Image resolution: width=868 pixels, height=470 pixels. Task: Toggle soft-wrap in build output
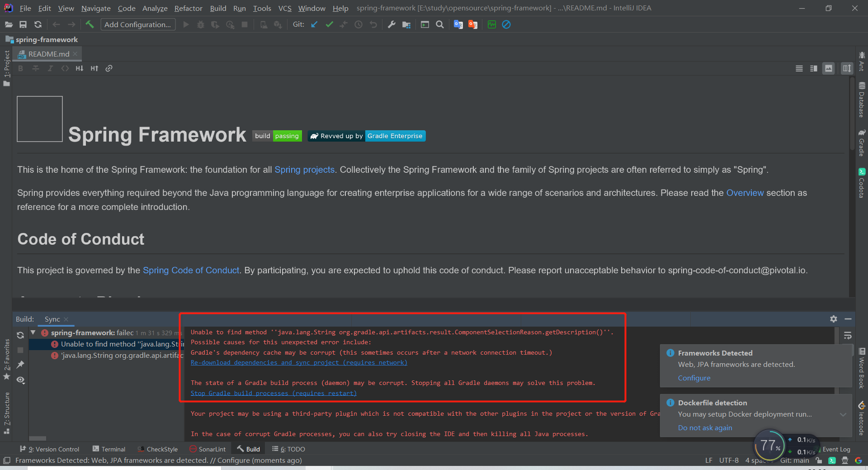pos(848,335)
